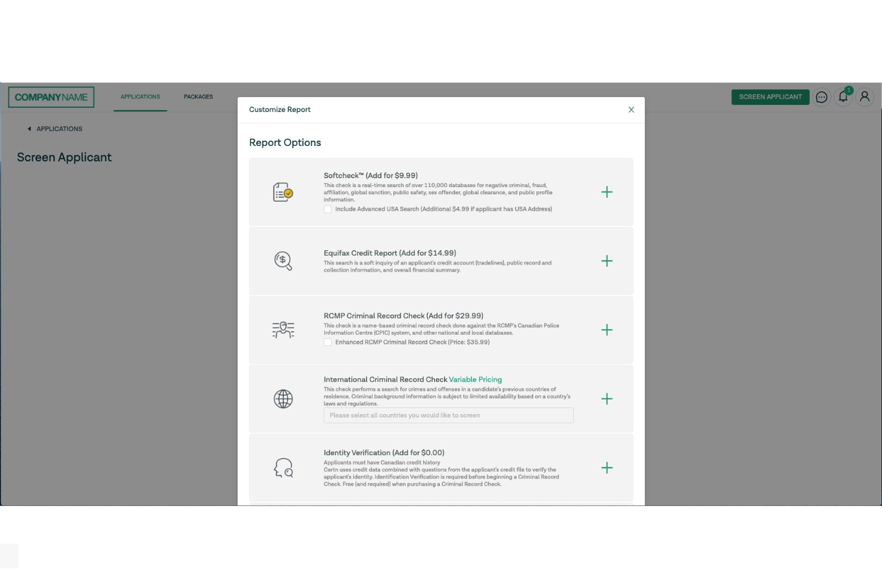Add Softcheck with the plus icon
Image resolution: width=882 pixels, height=588 pixels.
(x=607, y=192)
